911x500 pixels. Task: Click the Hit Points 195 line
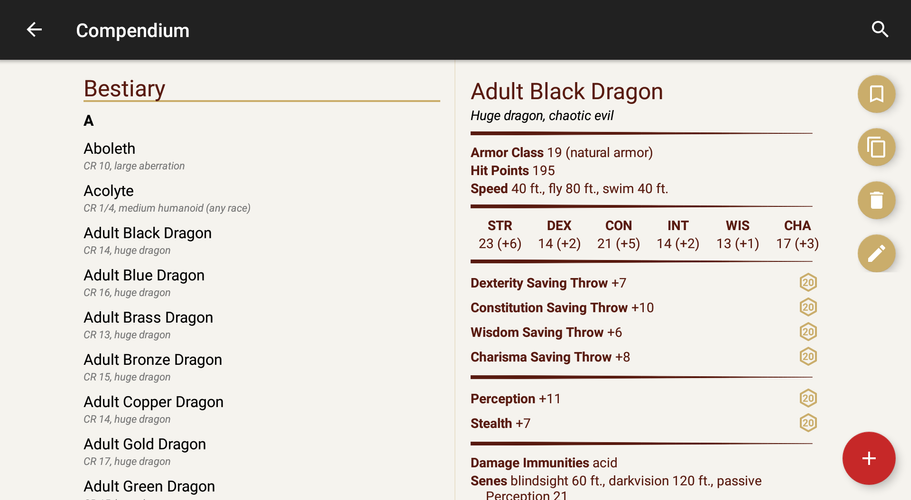tap(512, 171)
